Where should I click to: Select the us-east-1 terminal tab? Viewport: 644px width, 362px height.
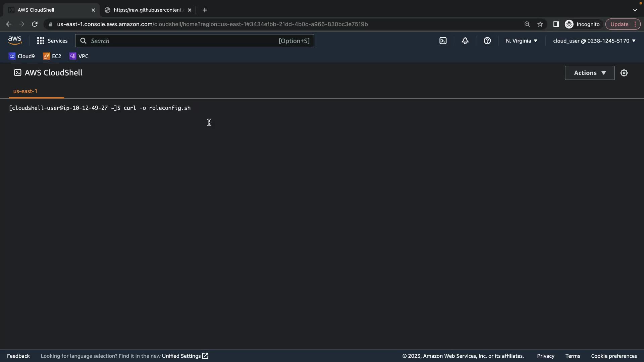pyautogui.click(x=25, y=91)
